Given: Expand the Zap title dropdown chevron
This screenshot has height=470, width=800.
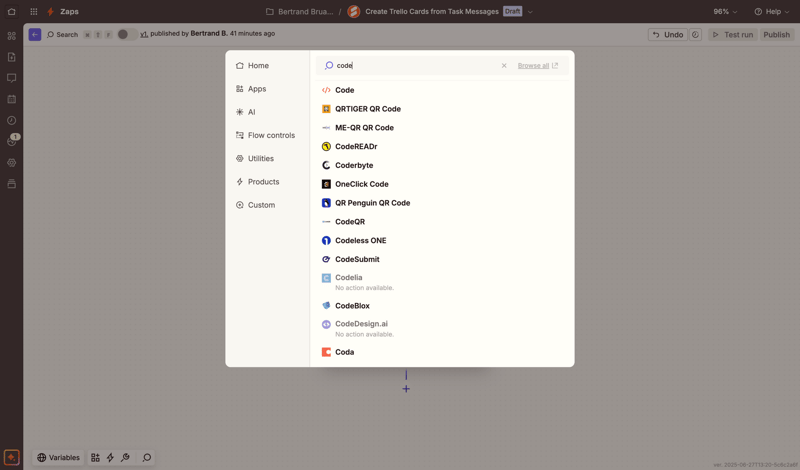Looking at the screenshot, I should click(x=530, y=12).
